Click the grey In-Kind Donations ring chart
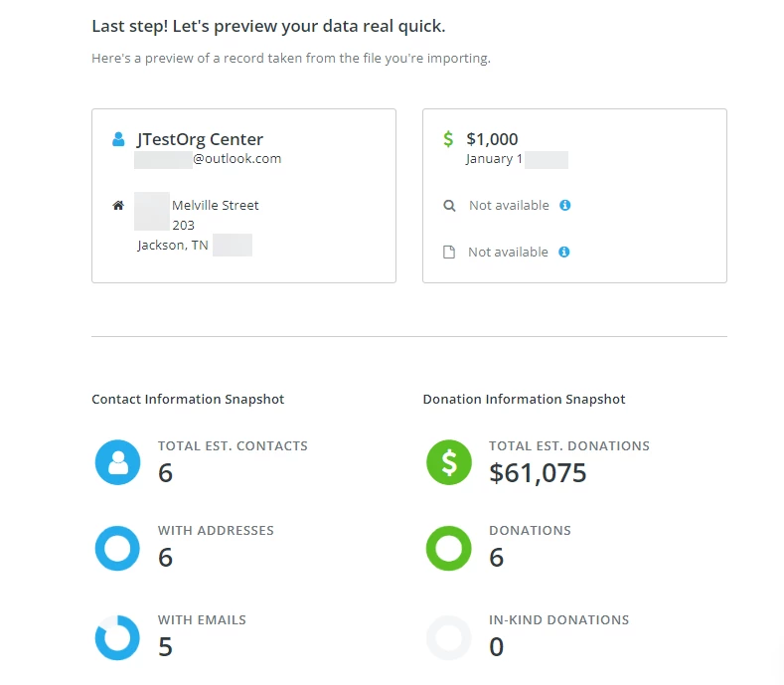Viewport: 784px width, 685px height. tap(449, 638)
